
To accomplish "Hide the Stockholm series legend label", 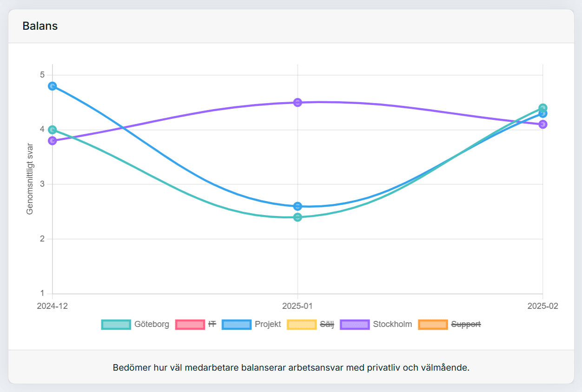I will [x=392, y=324].
